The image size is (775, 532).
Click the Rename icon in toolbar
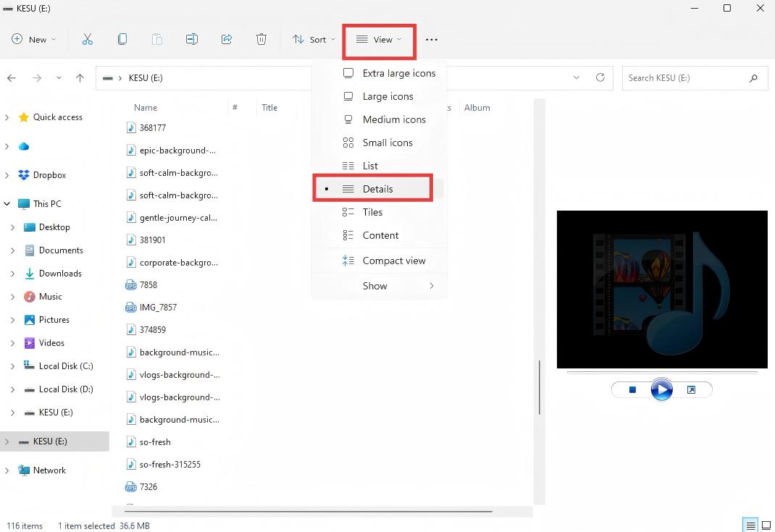pos(192,40)
